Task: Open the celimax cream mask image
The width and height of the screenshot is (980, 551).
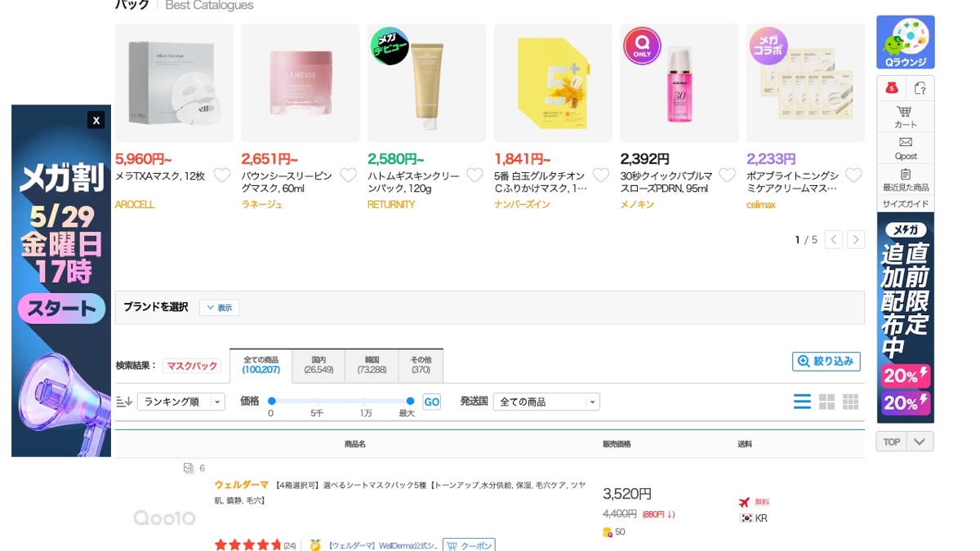Action: click(806, 83)
